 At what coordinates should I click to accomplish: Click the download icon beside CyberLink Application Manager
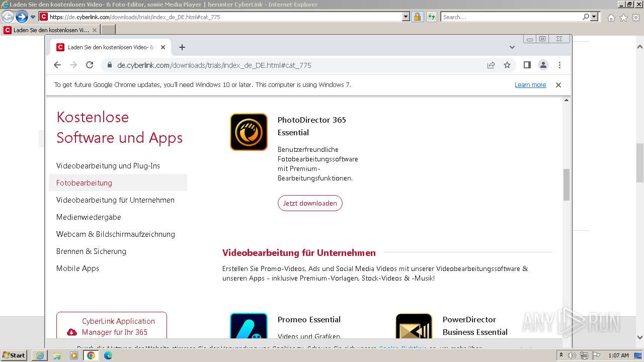(x=72, y=332)
